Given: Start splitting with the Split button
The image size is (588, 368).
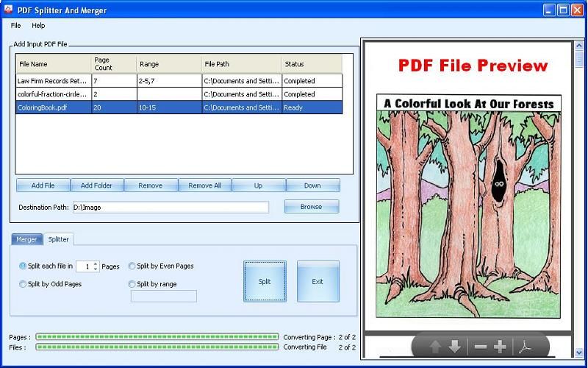Looking at the screenshot, I should tap(265, 281).
